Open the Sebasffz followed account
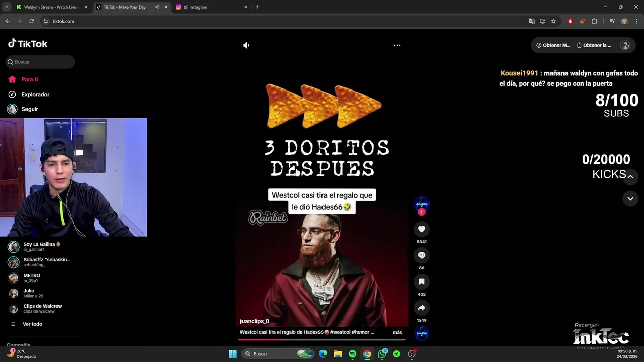The width and height of the screenshot is (644, 362). [40, 262]
